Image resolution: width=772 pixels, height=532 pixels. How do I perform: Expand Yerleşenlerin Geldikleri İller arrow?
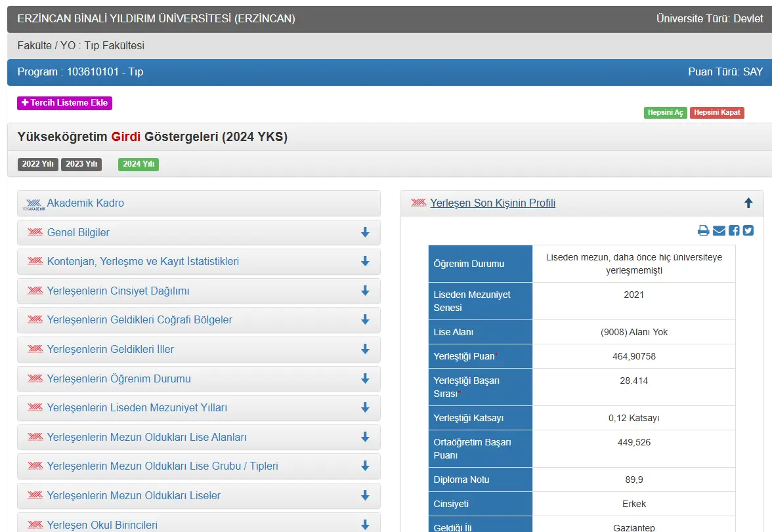click(x=365, y=350)
